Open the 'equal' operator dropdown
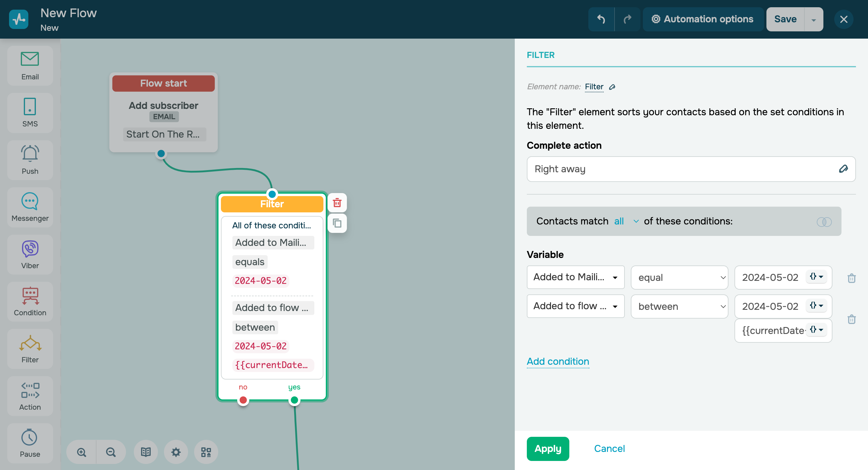This screenshot has height=470, width=868. 679,277
